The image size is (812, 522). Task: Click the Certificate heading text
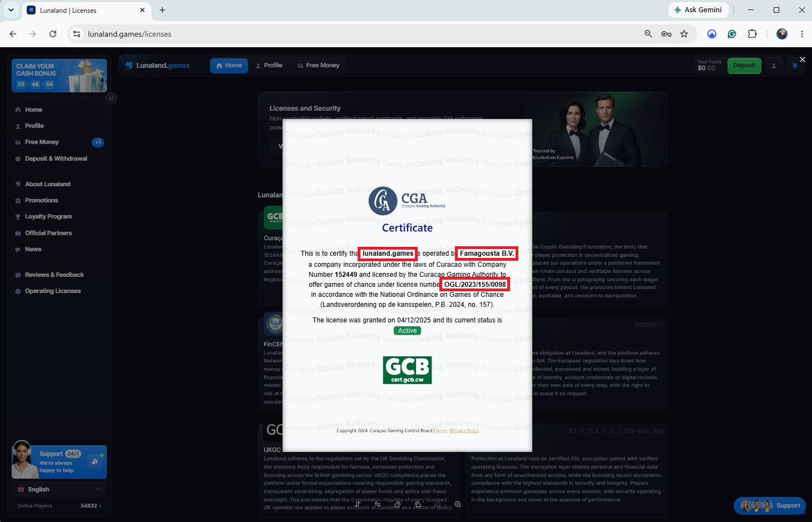pos(407,228)
